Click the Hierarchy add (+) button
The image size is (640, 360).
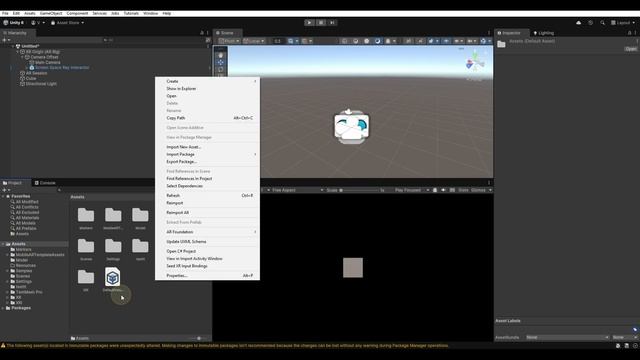(x=5, y=40)
